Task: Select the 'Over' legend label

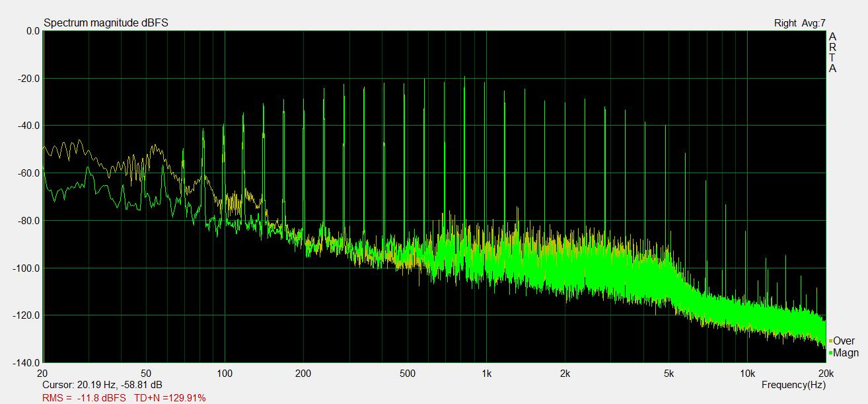Action: click(844, 341)
